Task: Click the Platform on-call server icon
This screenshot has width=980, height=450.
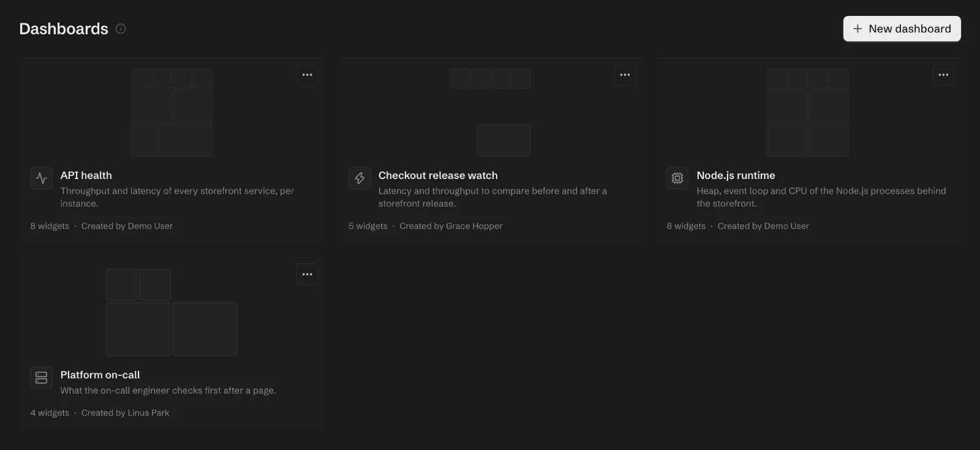Action: tap(42, 378)
